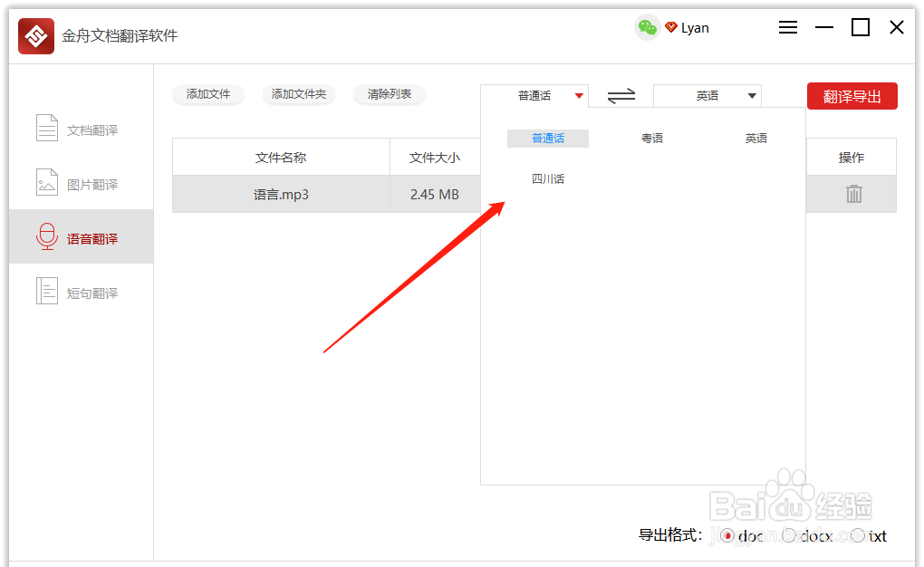The width and height of the screenshot is (924, 567).
Task: Open the WeChat account icon
Action: (648, 28)
